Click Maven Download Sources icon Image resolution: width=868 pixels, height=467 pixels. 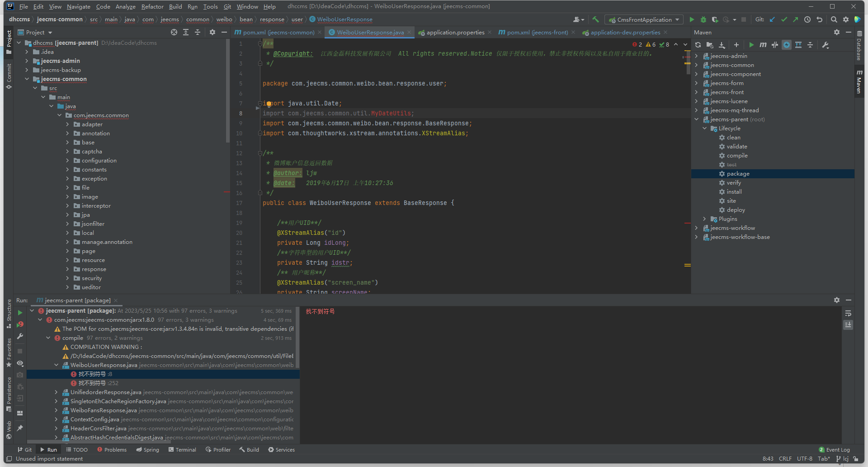(722, 45)
